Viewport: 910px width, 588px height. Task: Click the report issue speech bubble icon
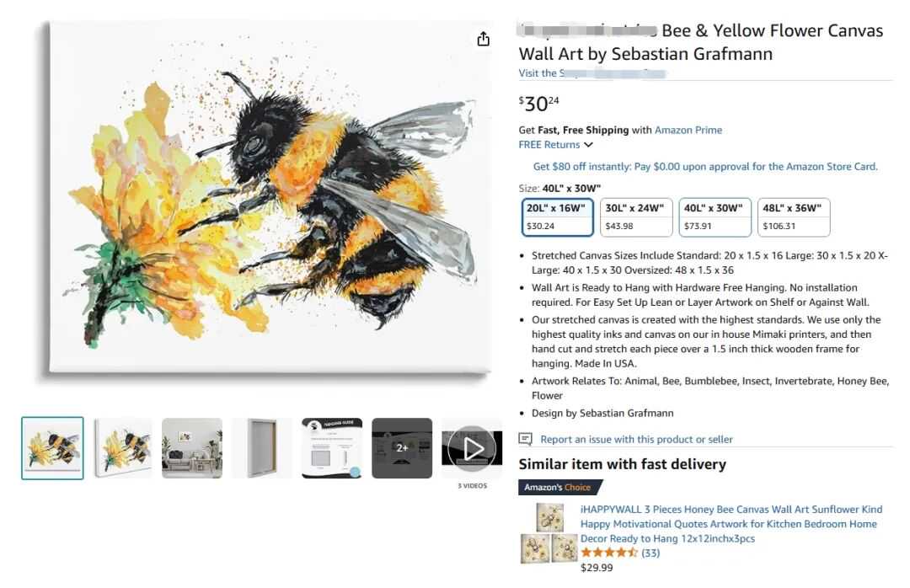526,439
